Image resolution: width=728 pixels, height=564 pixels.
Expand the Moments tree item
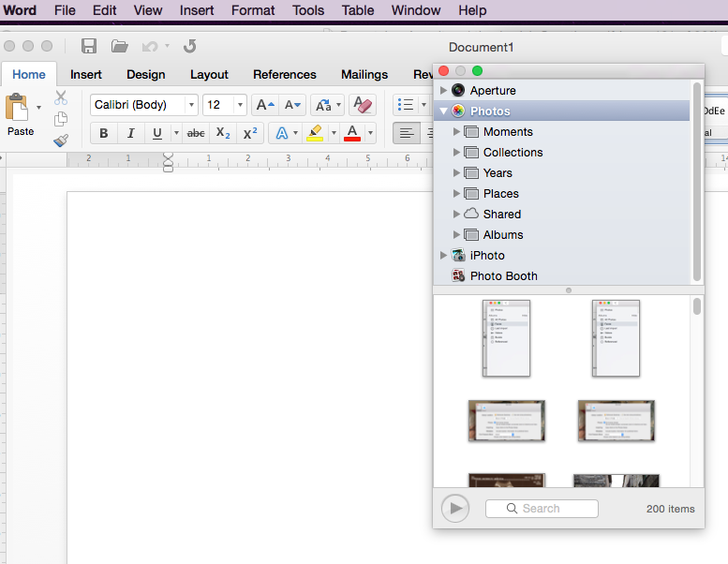point(457,132)
